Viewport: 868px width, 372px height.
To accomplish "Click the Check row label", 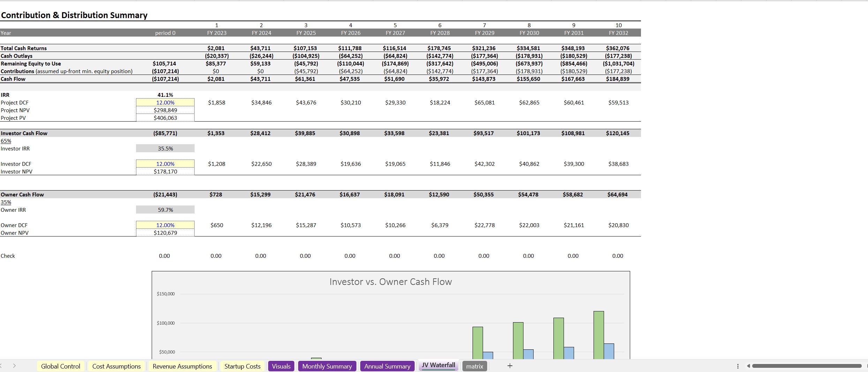I will pos(8,256).
